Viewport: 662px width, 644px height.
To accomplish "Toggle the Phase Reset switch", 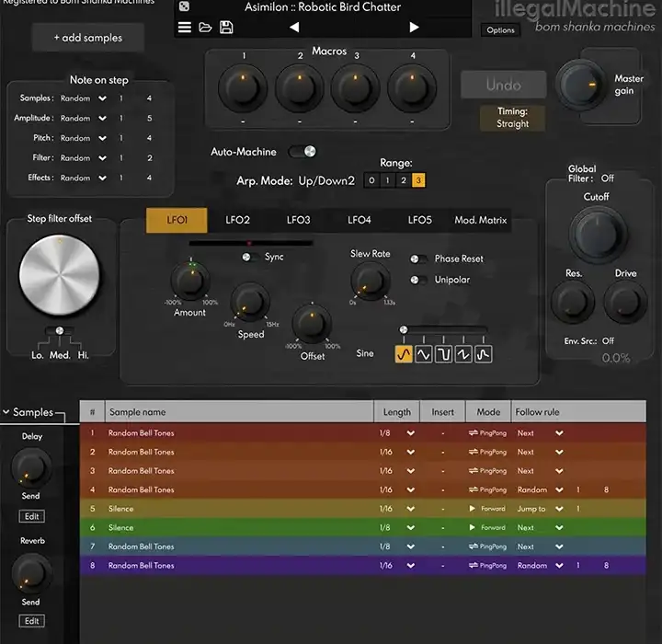I will tap(418, 259).
